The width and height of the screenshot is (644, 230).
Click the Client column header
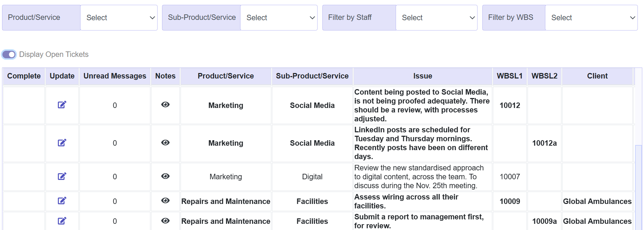click(597, 76)
